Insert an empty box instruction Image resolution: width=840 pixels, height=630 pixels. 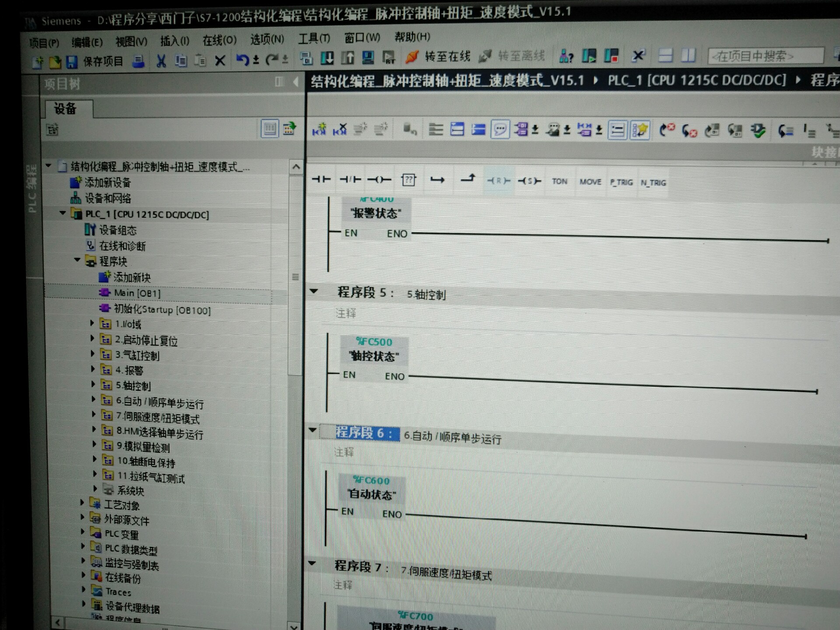[408, 180]
